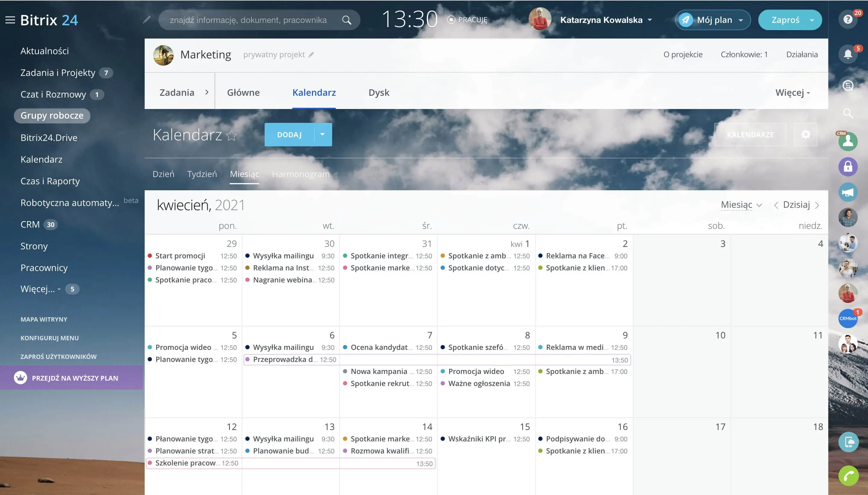Screen dimensions: 868x495
Task: Toggle the PRACUJĘ workday status
Action: [467, 20]
